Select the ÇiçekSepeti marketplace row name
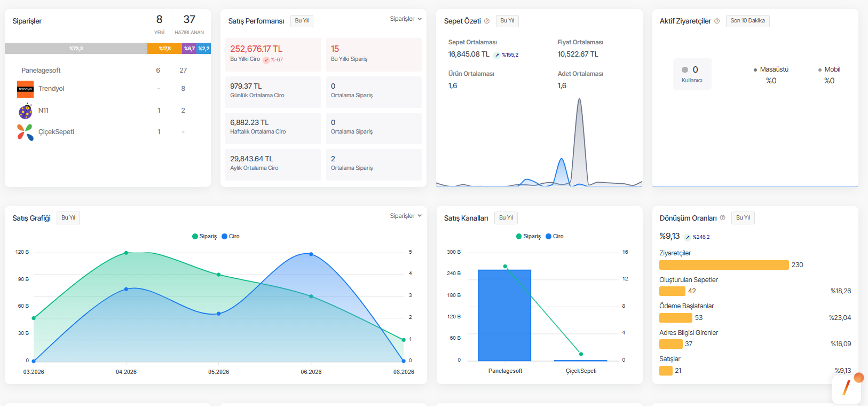The width and height of the screenshot is (868, 406). click(x=56, y=132)
